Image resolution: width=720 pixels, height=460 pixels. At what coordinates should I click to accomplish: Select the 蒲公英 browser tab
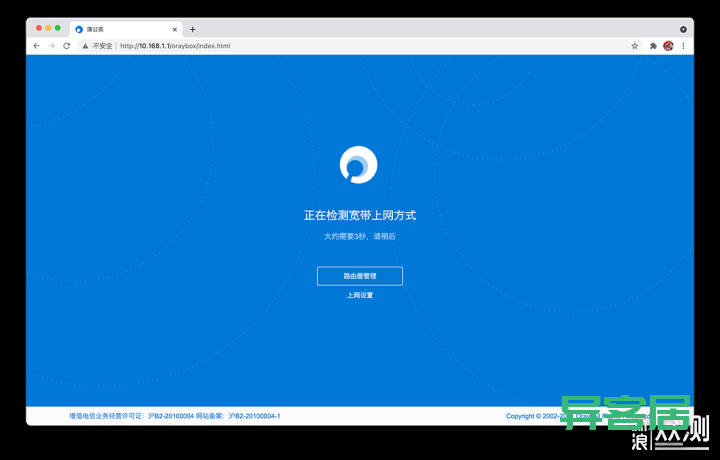(126, 29)
